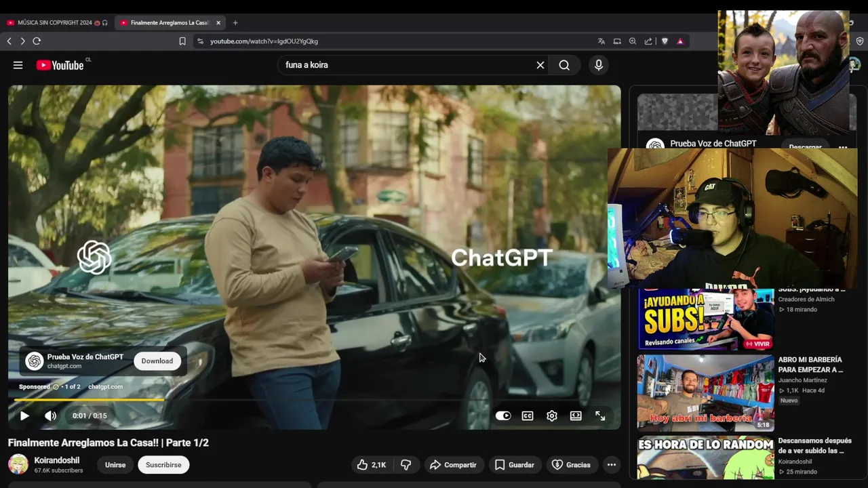Open the Brave Shields lion icon
868x488 pixels.
pyautogui.click(x=665, y=41)
